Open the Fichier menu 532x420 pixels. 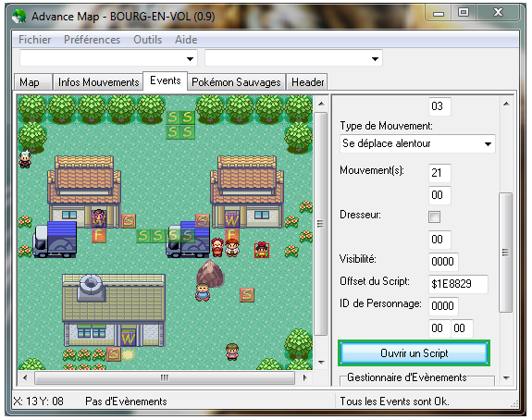click(34, 40)
